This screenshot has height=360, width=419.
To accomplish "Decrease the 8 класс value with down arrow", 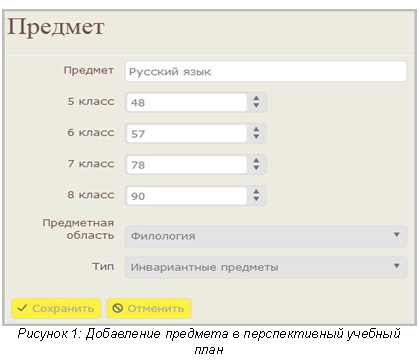I will tap(256, 199).
